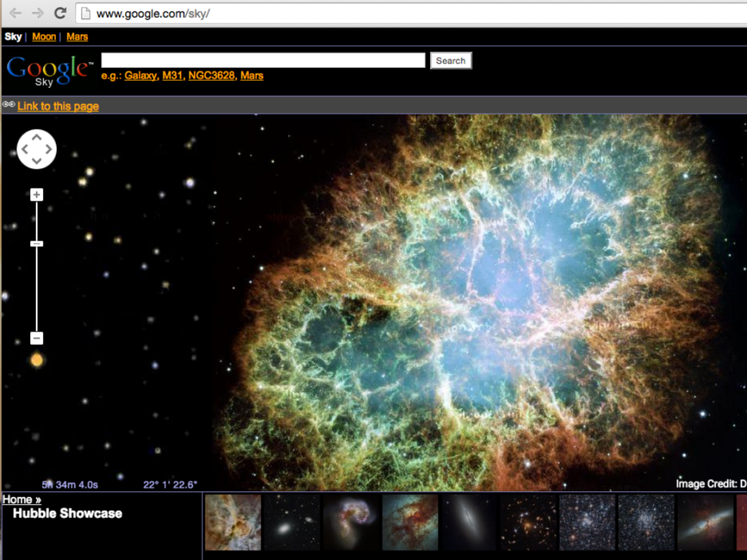Viewport: 747px width, 560px height.
Task: Switch to the Mars view tab
Action: point(77,37)
